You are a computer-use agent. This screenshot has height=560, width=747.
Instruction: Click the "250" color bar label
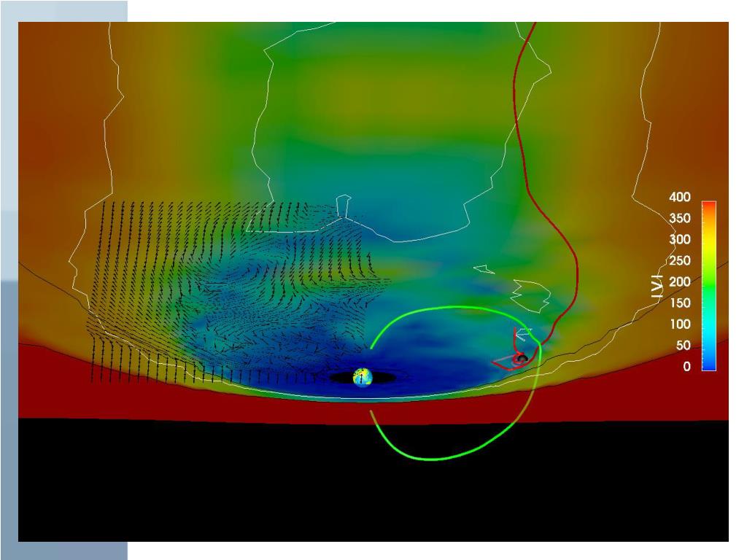pyautogui.click(x=679, y=260)
